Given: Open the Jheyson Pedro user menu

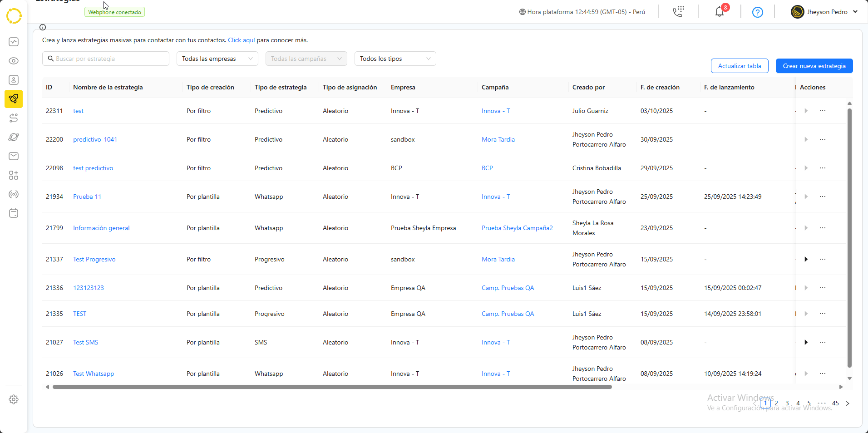Looking at the screenshot, I should [824, 12].
